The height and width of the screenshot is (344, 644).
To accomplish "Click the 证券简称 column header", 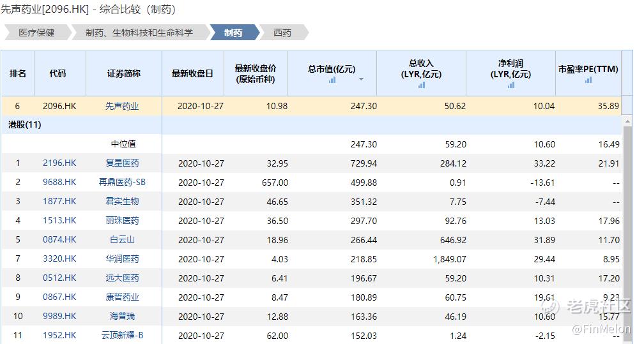I will coord(124,73).
